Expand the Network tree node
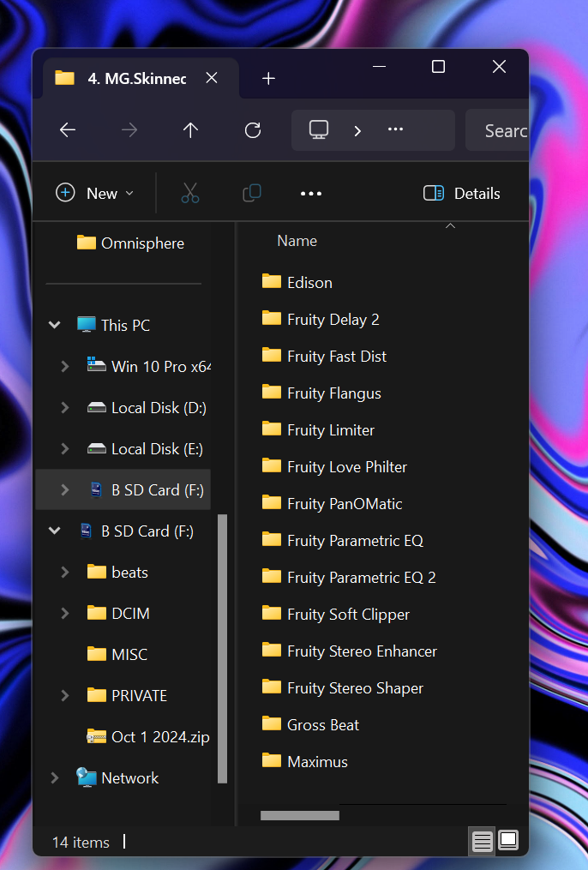588x870 pixels. 55,777
